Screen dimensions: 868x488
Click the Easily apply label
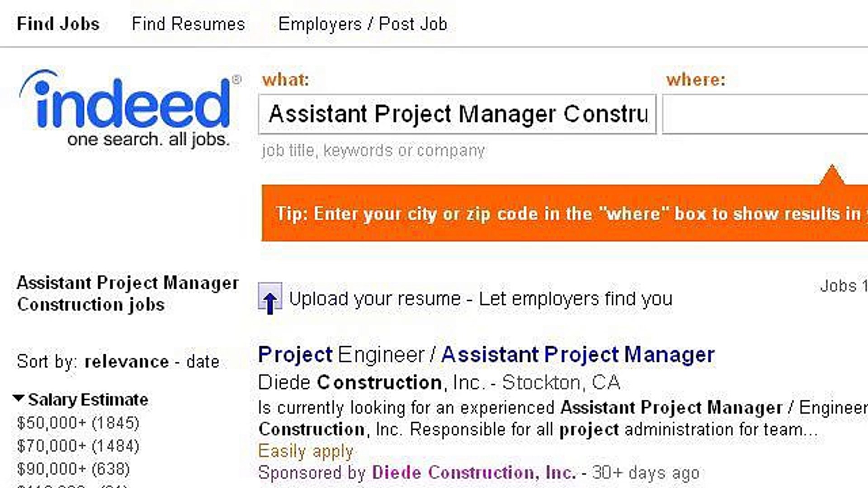click(306, 451)
